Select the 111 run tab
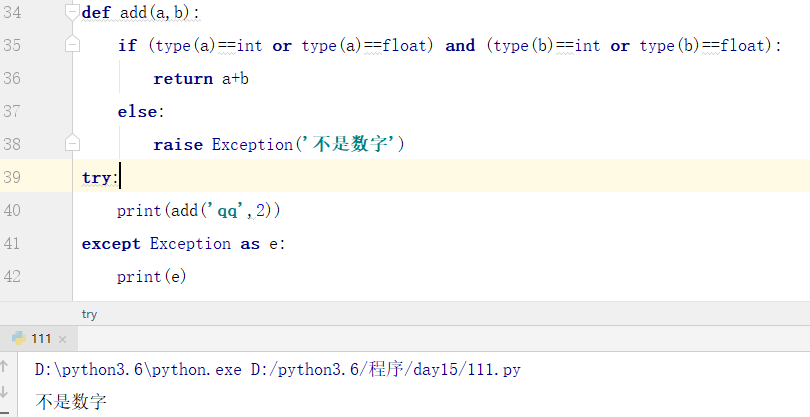 pyautogui.click(x=39, y=338)
